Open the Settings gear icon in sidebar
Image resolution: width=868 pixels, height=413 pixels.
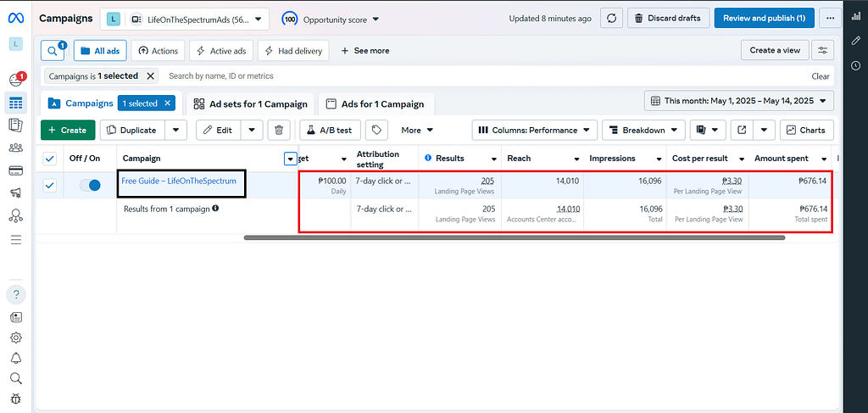point(16,338)
